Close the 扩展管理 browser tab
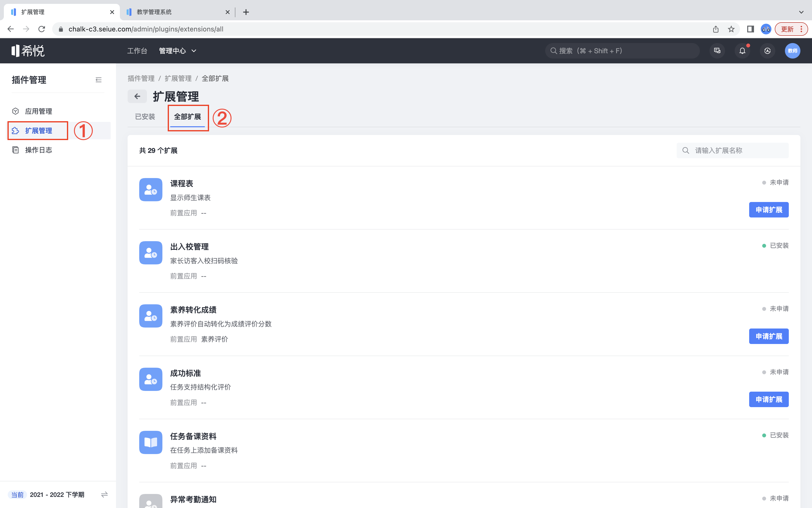Image resolution: width=812 pixels, height=508 pixels. (x=112, y=12)
